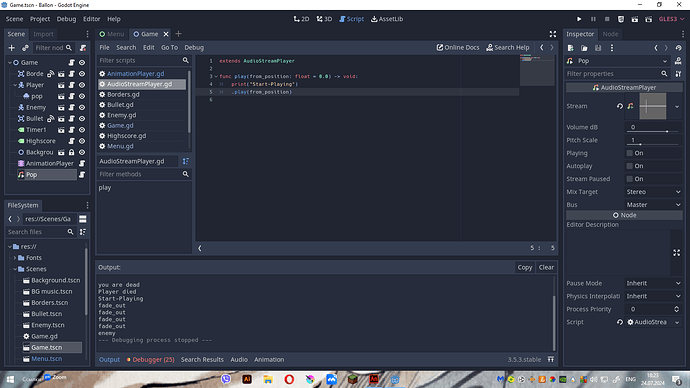The width and height of the screenshot is (690, 388).
Task: Open the Mix Target Stereo dropdown
Action: click(x=653, y=192)
